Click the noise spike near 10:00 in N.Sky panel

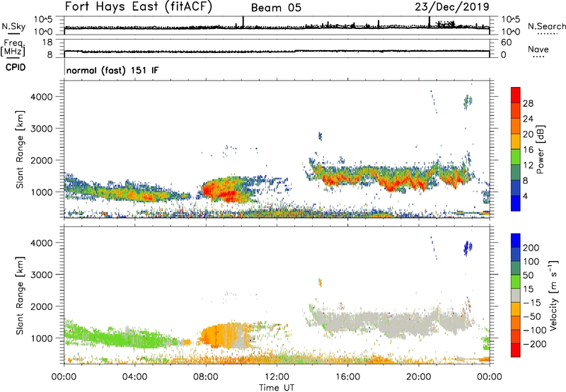tap(243, 22)
